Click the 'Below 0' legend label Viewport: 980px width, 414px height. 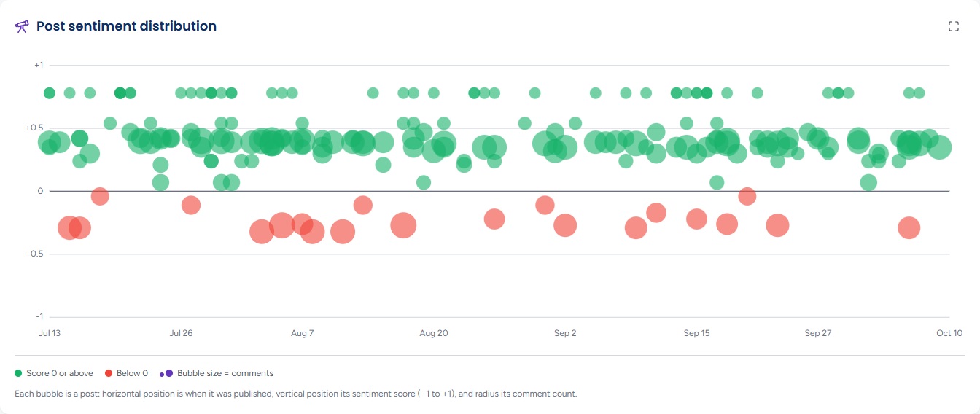pos(132,373)
